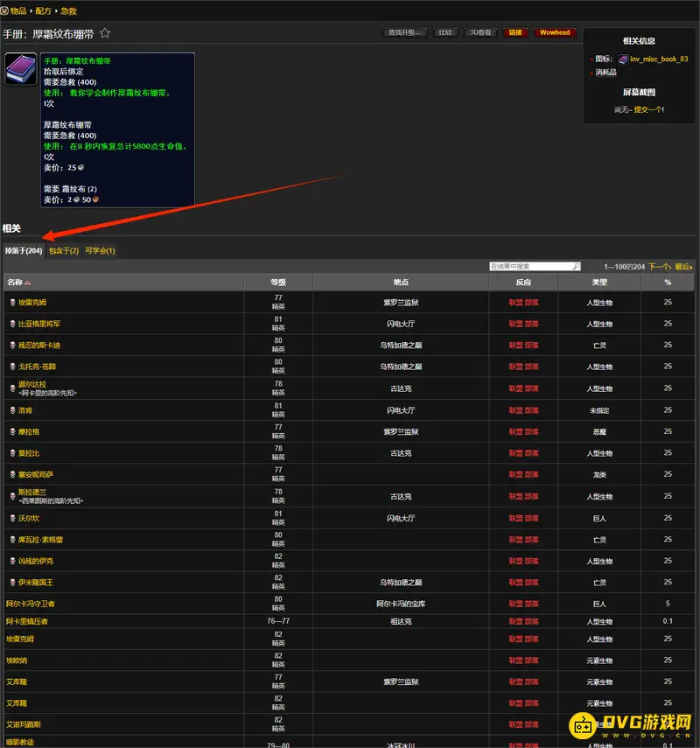
Task: Click the skull icon beside 莫拉比
Action: click(13, 453)
